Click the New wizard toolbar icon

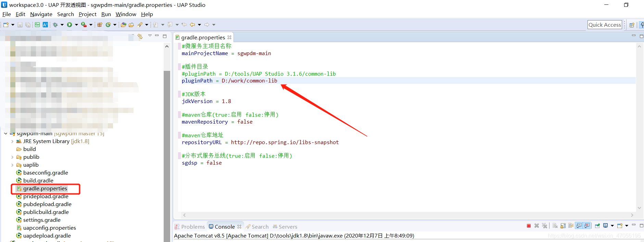(6, 25)
